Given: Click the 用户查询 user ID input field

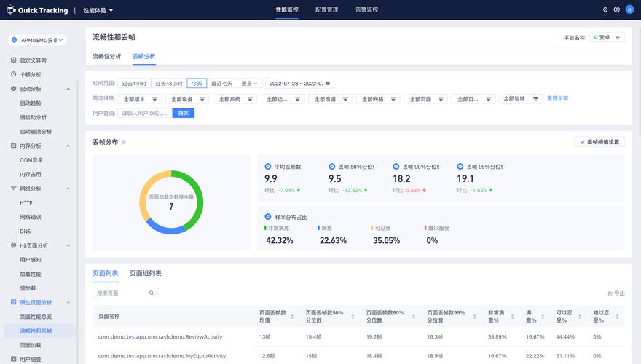Looking at the screenshot, I should (145, 113).
